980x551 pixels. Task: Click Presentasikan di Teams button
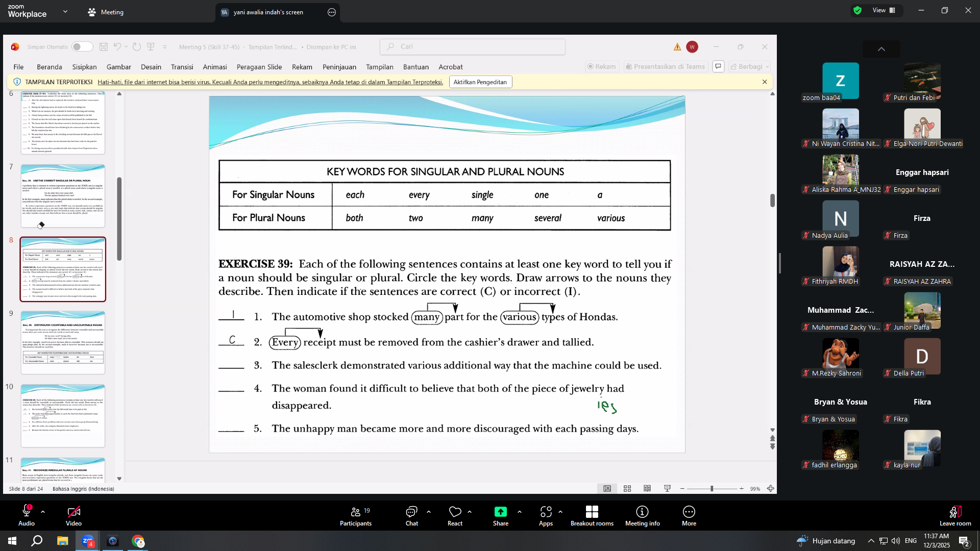(666, 66)
